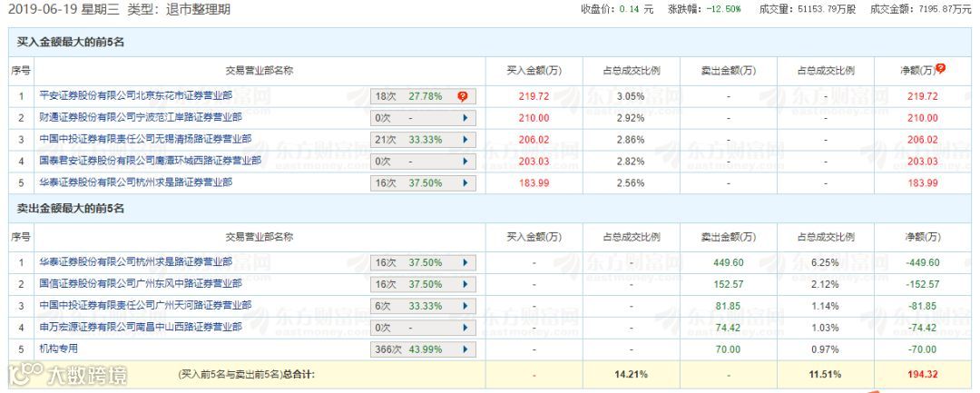Click the 152.57 sell amount cell
Viewport: 980px width, 393px height.
tap(729, 284)
